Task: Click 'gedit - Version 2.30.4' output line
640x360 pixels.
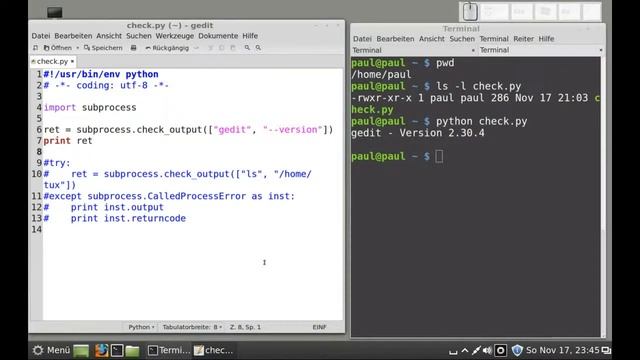Action: pyautogui.click(x=418, y=133)
